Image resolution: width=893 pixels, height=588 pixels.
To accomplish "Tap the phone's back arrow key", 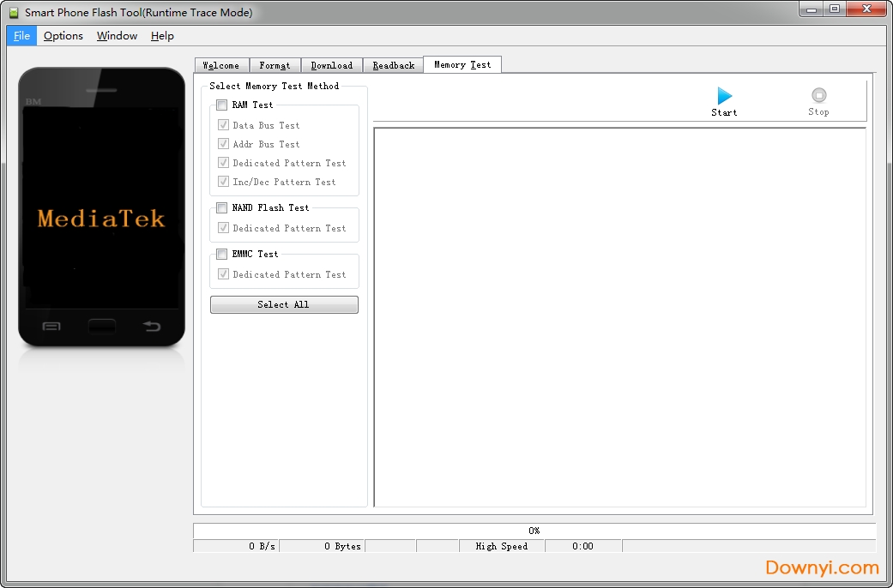I will pyautogui.click(x=152, y=327).
